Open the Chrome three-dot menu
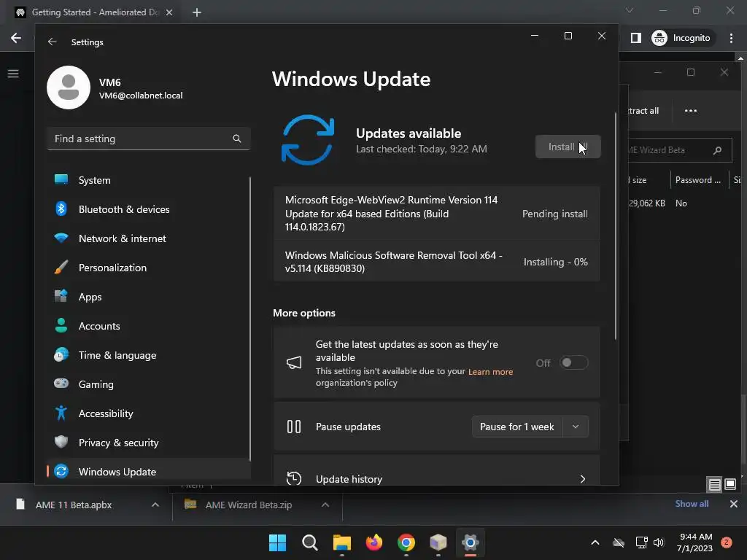Screen dimensions: 747x560 pos(731,38)
